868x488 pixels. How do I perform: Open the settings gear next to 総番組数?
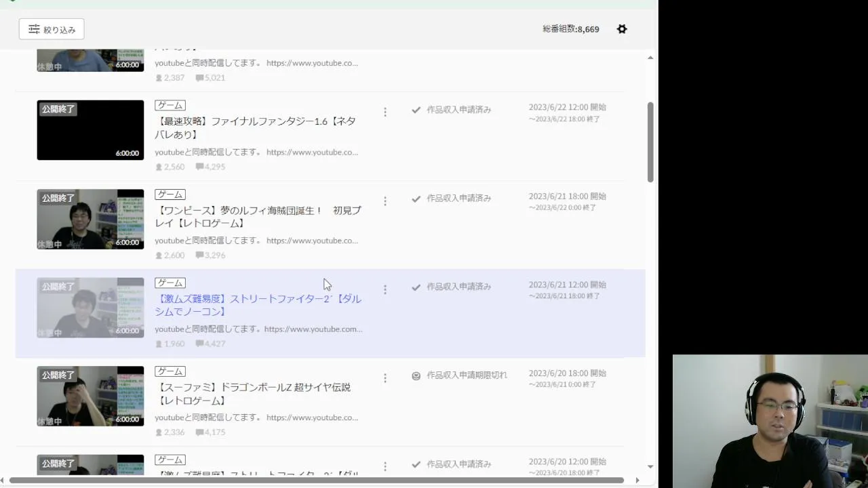coord(622,29)
